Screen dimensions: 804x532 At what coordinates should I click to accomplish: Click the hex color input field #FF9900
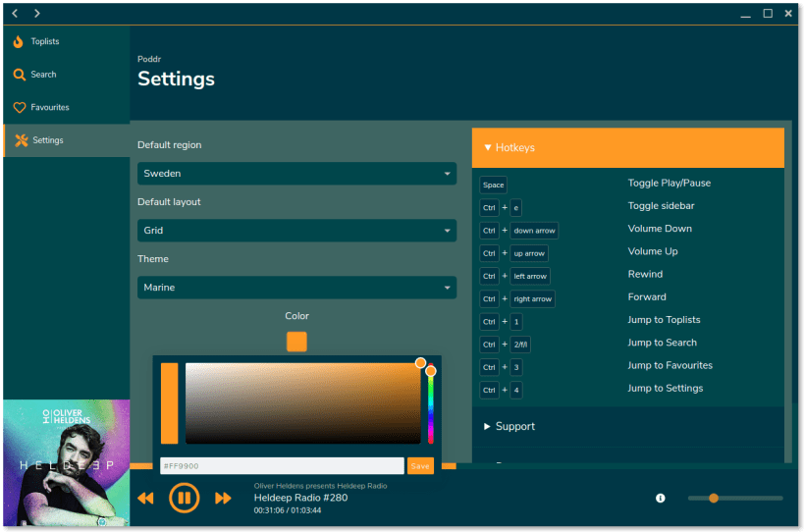[282, 466]
